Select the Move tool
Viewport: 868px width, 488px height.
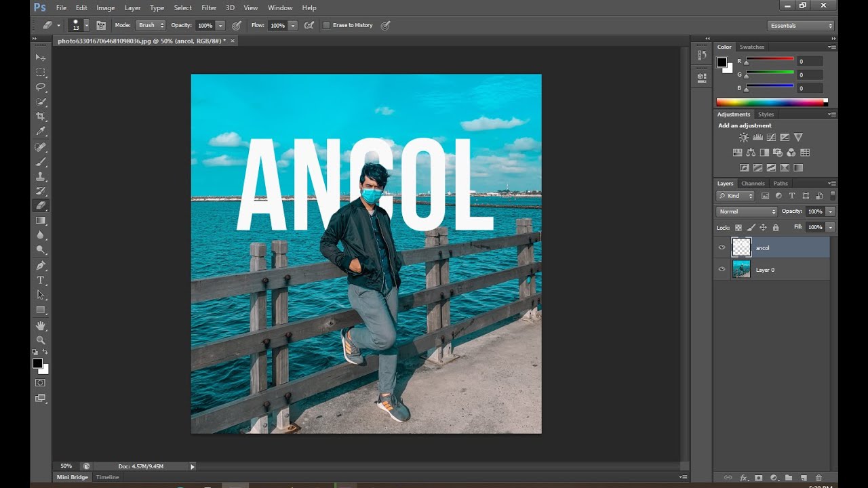(41, 58)
